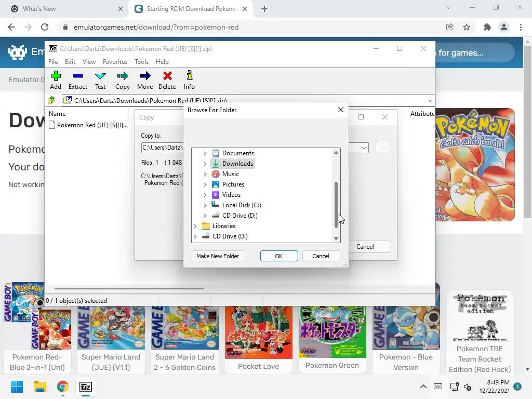Open the notification badge in the system tray
This screenshot has width=532, height=399.
pyautogui.click(x=517, y=387)
